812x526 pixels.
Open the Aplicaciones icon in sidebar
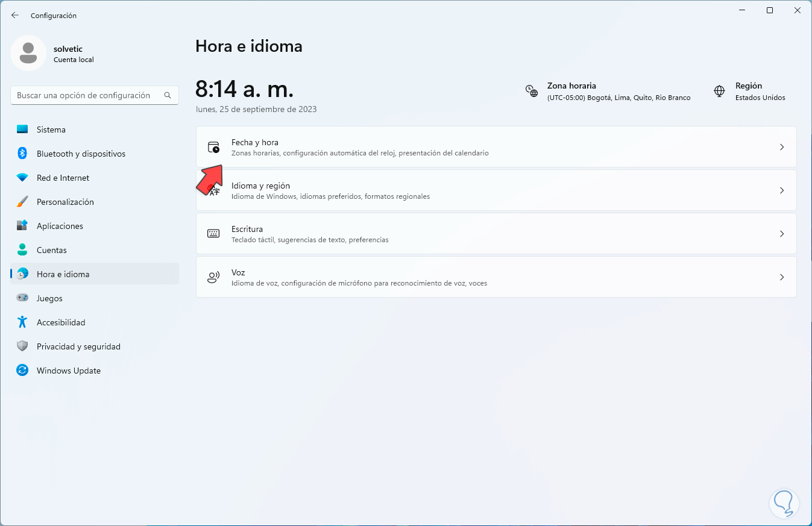[22, 226]
